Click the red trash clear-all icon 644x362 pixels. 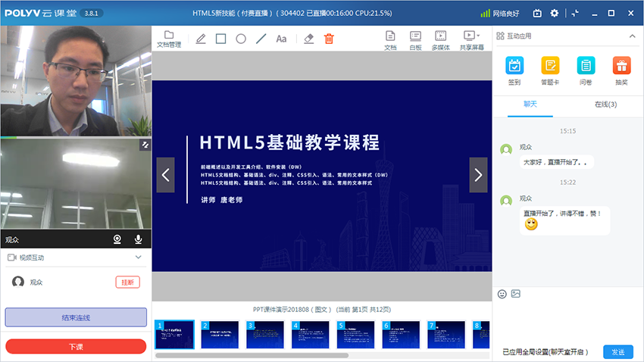329,39
